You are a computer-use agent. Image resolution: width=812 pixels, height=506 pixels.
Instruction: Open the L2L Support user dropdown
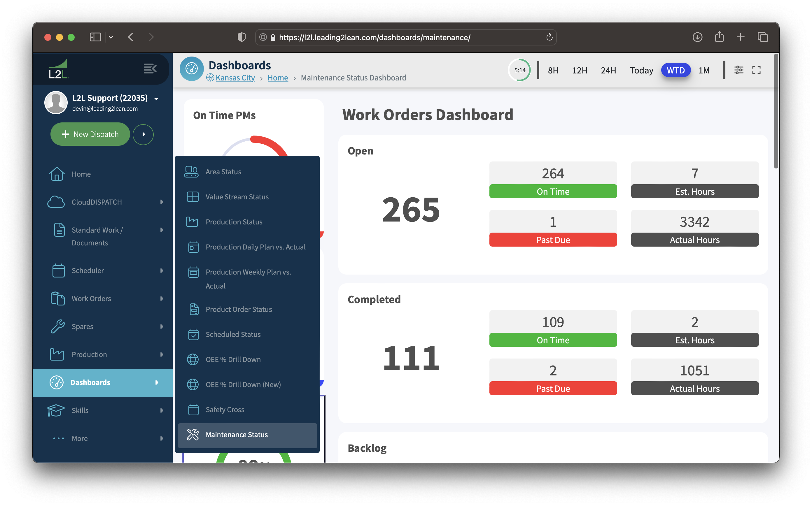coord(156,99)
